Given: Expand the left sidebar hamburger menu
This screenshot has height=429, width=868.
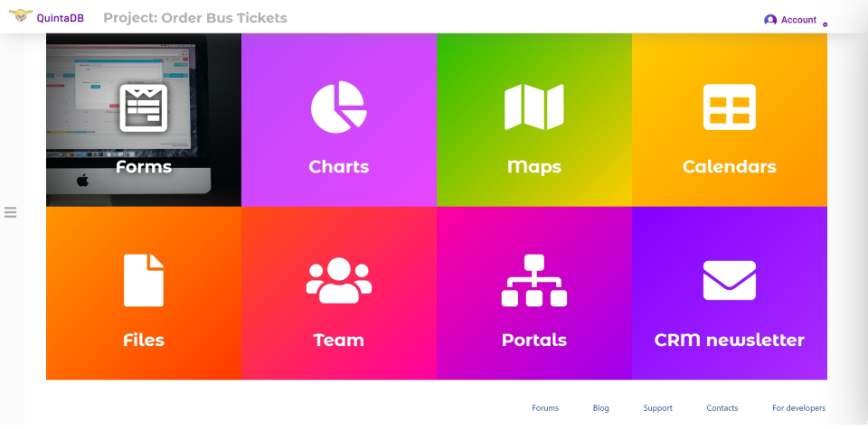Looking at the screenshot, I should 11,212.
